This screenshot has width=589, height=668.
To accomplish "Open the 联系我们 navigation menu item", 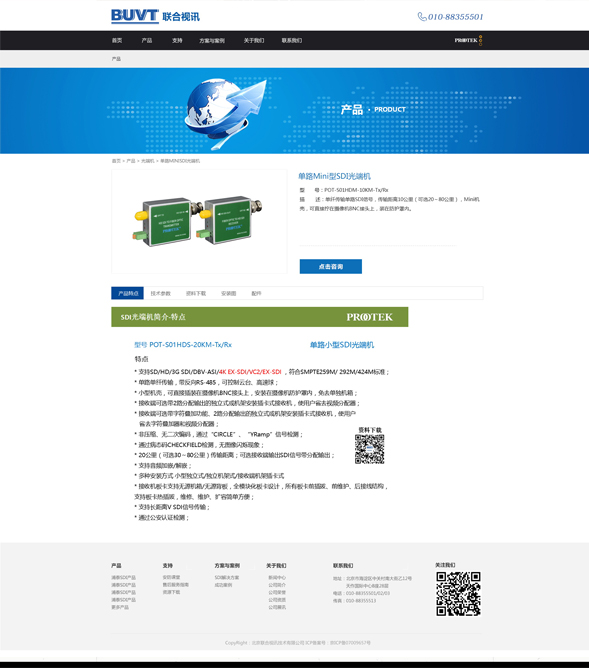I will click(x=292, y=40).
